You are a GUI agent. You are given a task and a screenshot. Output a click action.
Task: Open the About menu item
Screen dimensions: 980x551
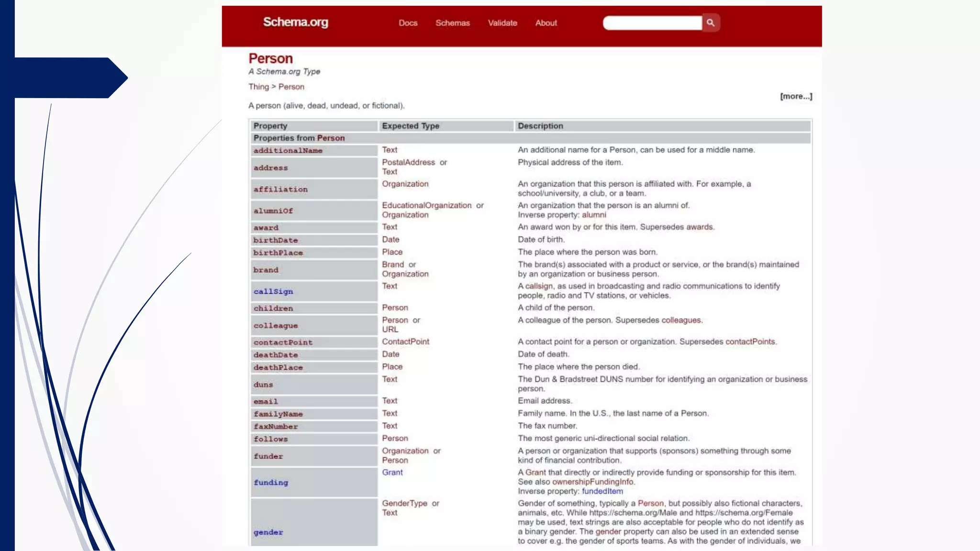tap(546, 23)
